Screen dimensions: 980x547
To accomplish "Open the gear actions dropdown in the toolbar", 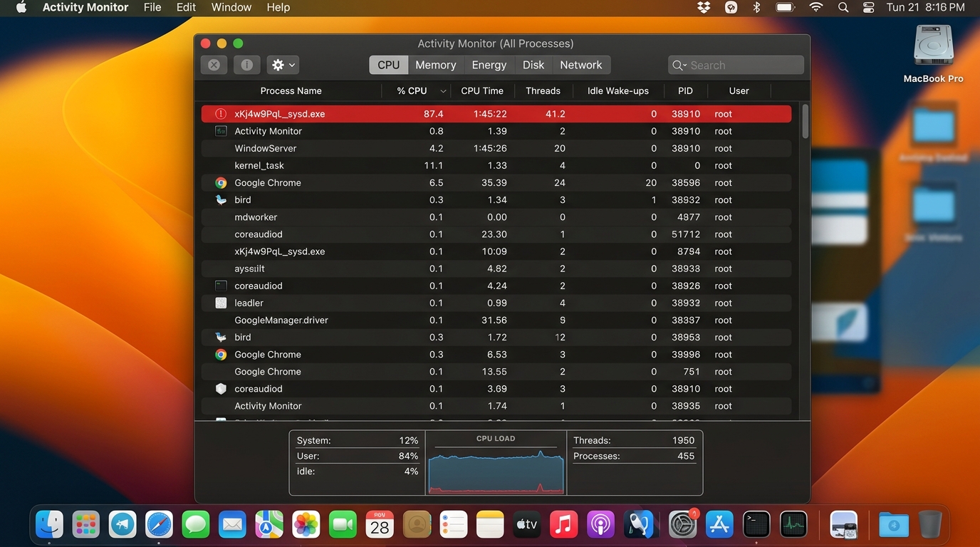I will coord(282,64).
